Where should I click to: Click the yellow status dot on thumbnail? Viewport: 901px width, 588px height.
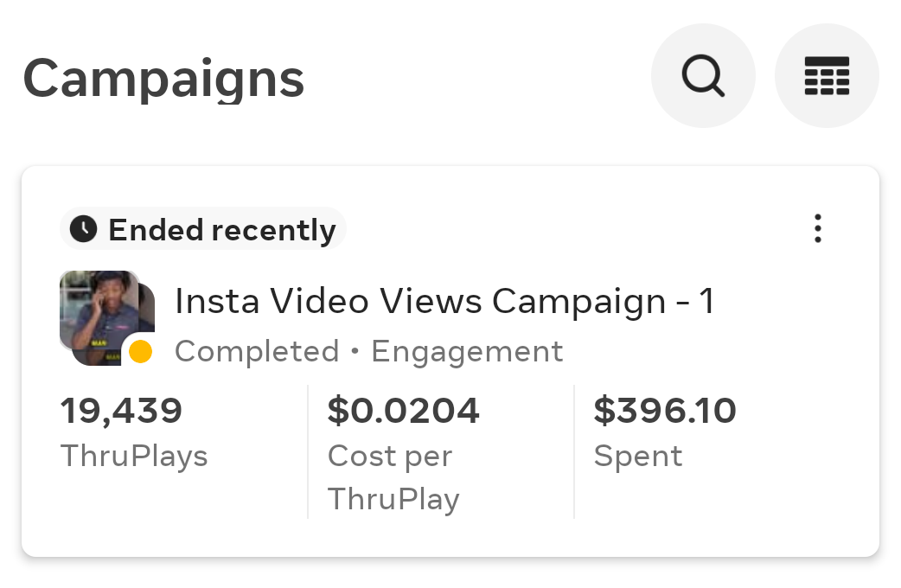coord(140,351)
